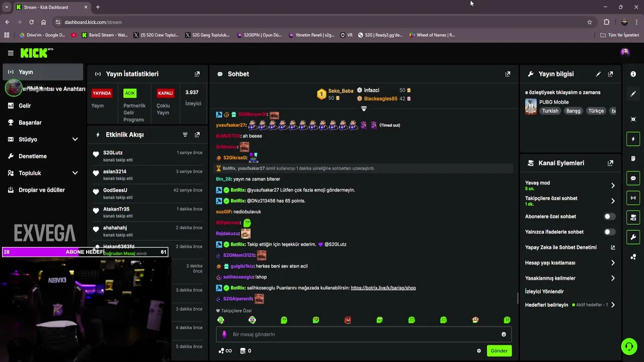
Task: Click the profile avatar at top right
Action: (x=625, y=52)
